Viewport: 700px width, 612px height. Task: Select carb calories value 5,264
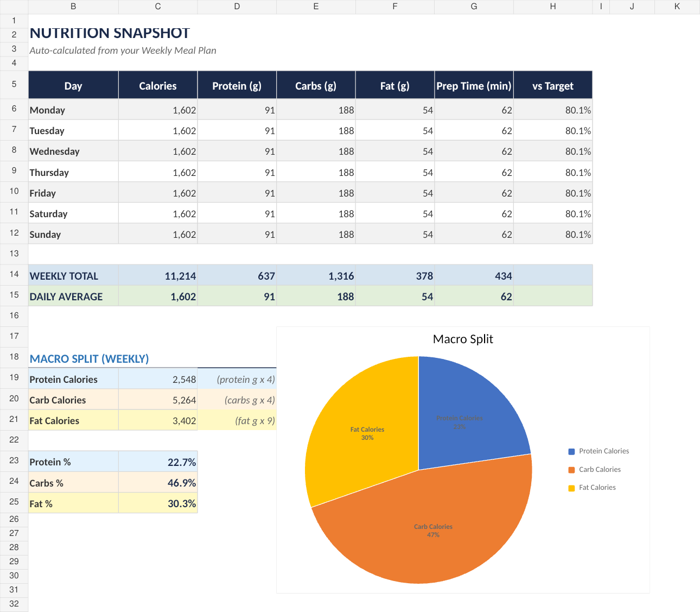158,400
